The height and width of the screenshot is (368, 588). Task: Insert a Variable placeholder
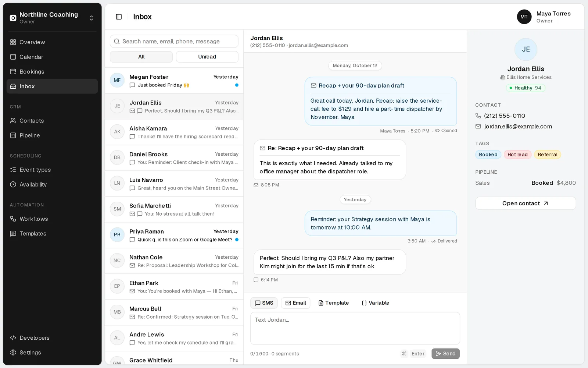(x=375, y=303)
